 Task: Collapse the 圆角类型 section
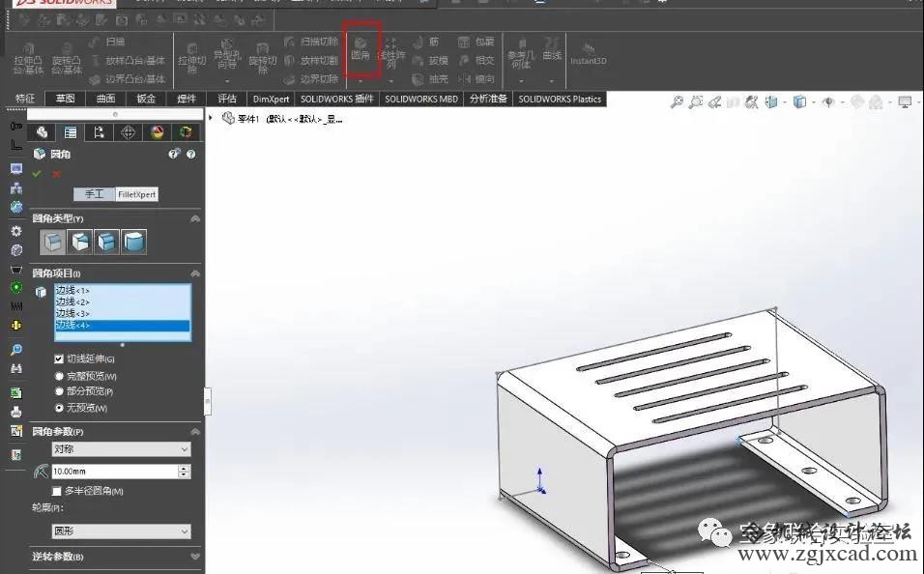tap(195, 218)
